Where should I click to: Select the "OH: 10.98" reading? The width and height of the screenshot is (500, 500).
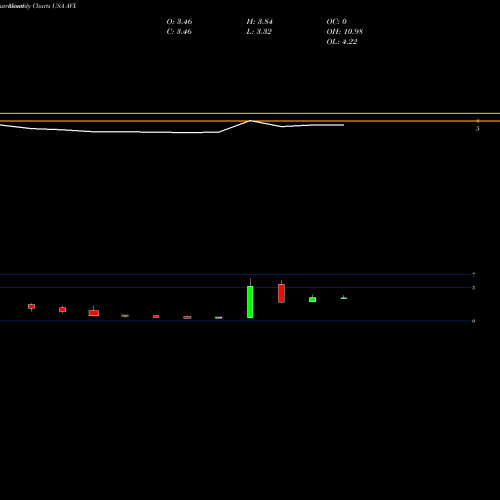coord(344,32)
